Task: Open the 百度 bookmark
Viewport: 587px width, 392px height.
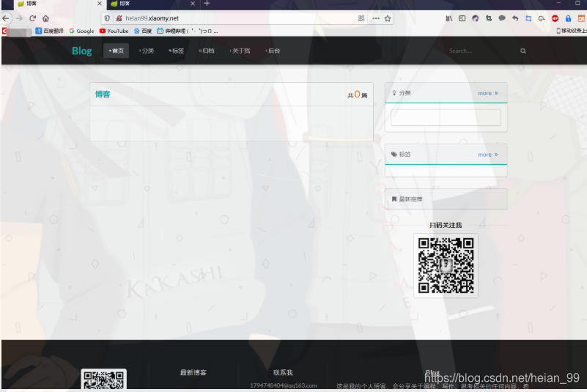Action: [x=143, y=31]
